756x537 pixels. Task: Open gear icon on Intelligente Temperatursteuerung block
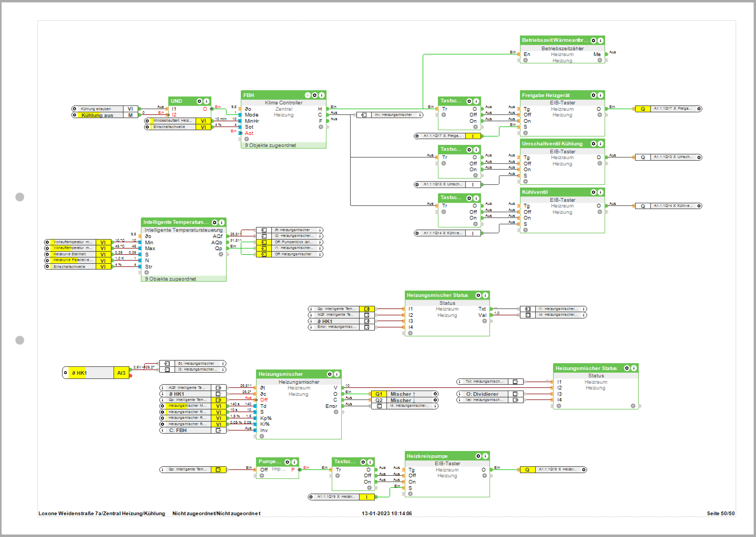coord(214,222)
